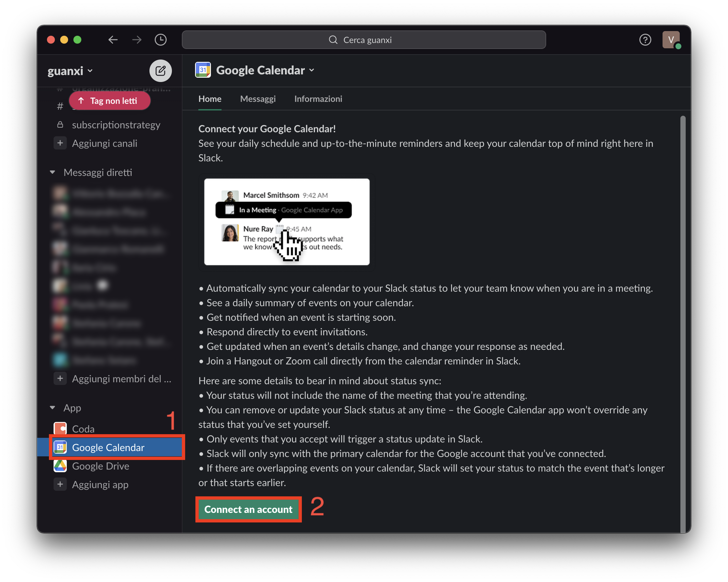Viewport: 728px width, 582px height.
Task: Expand the Google Calendar header dropdown
Action: (312, 70)
